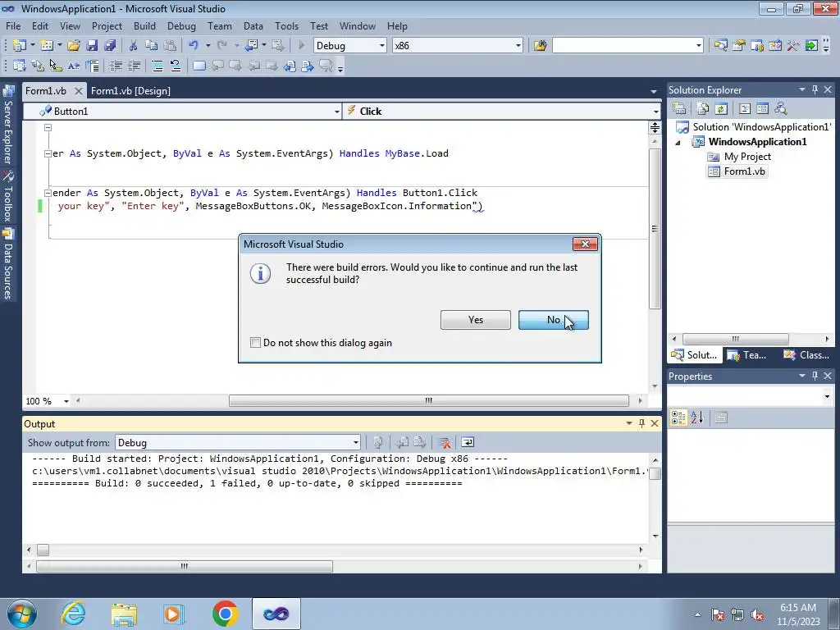
Task: Open the Toolbox side tab
Action: point(8,197)
